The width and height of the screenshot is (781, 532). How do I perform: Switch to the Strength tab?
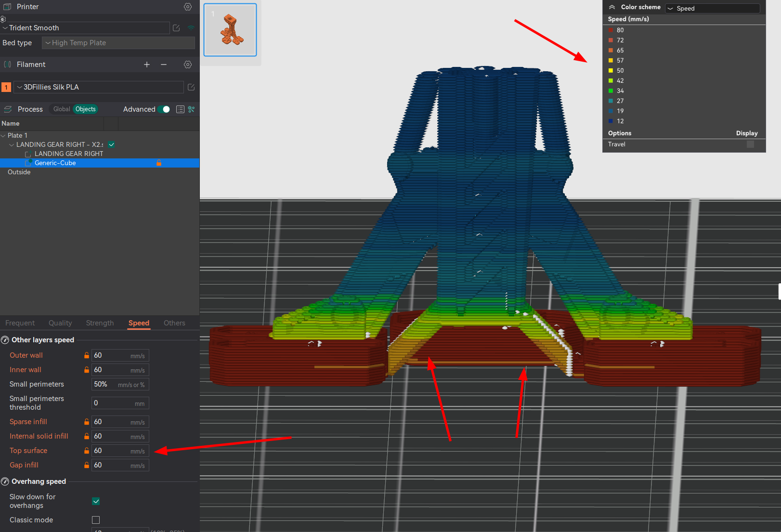click(99, 323)
